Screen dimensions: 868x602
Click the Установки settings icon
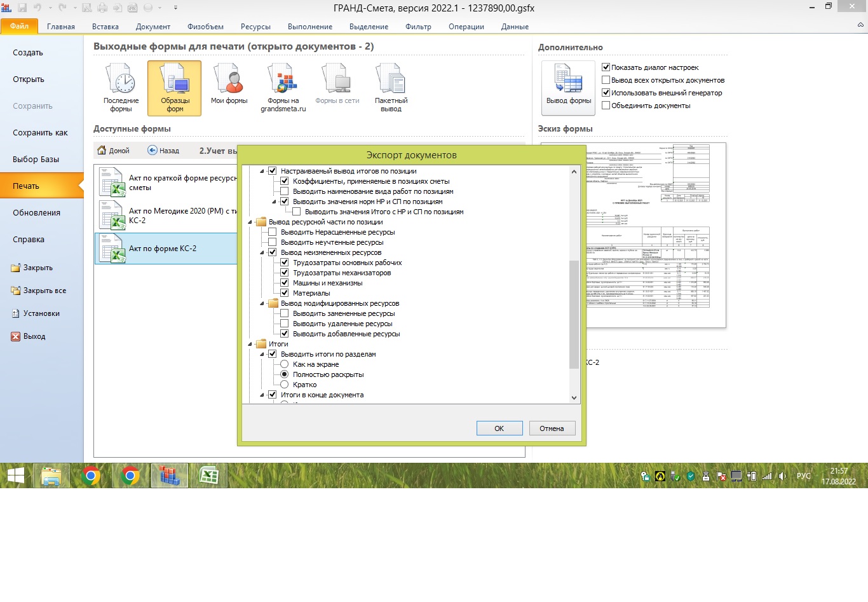16,313
